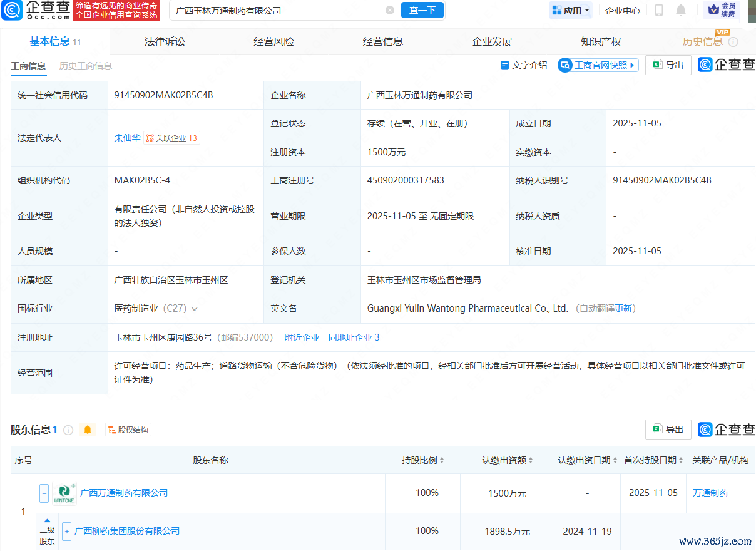The height and width of the screenshot is (551, 756).
Task: Switch to the 历史工商信息 sub-tab
Action: click(x=86, y=66)
